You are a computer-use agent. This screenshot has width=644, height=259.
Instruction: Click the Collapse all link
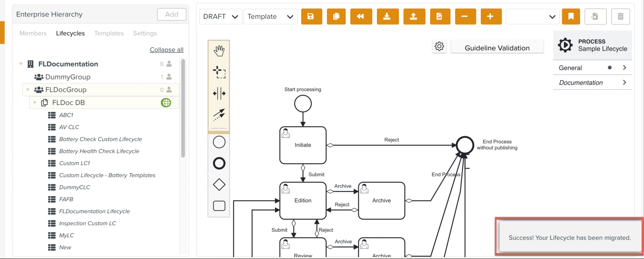(166, 50)
